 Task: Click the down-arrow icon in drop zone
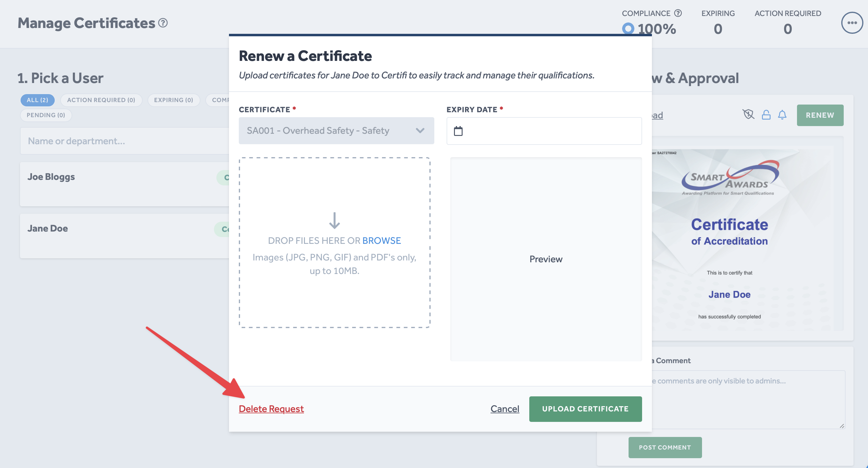pyautogui.click(x=334, y=220)
